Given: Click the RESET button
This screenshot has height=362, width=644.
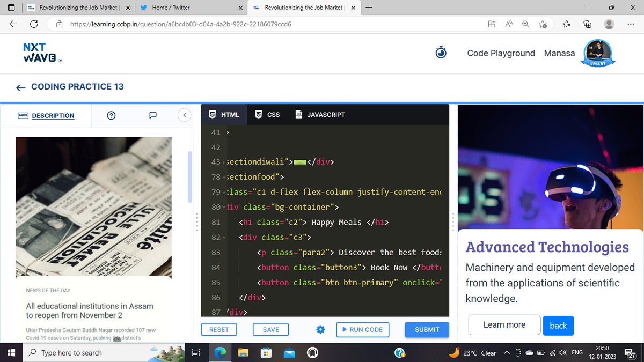Looking at the screenshot, I should (219, 329).
